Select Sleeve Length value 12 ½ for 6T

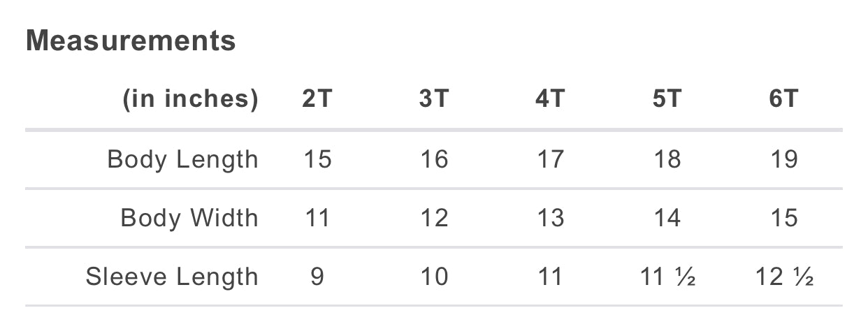pyautogui.click(x=784, y=277)
